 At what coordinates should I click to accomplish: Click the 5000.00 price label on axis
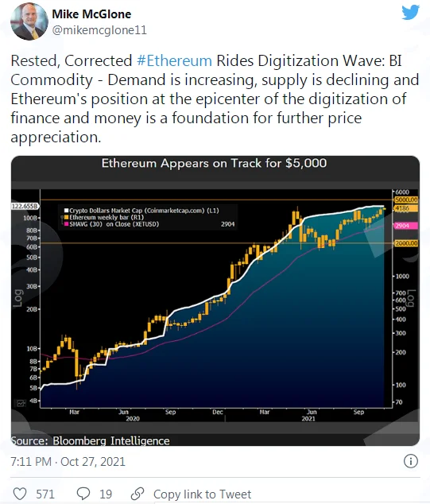click(x=406, y=200)
